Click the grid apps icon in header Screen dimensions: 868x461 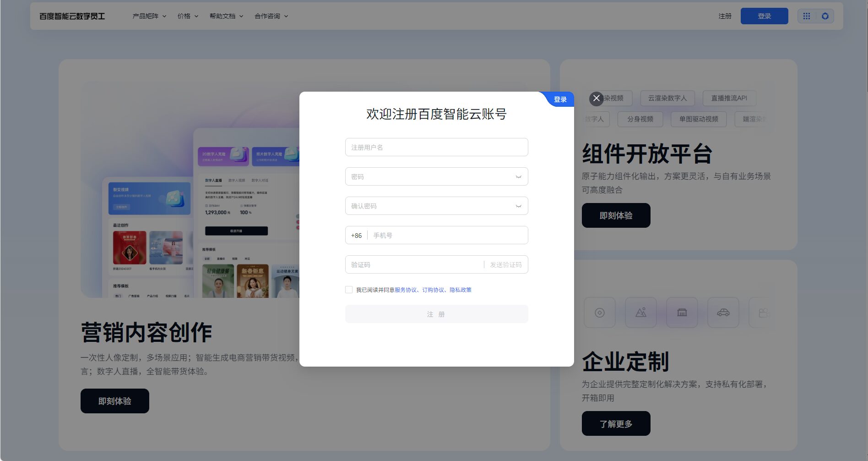(807, 16)
